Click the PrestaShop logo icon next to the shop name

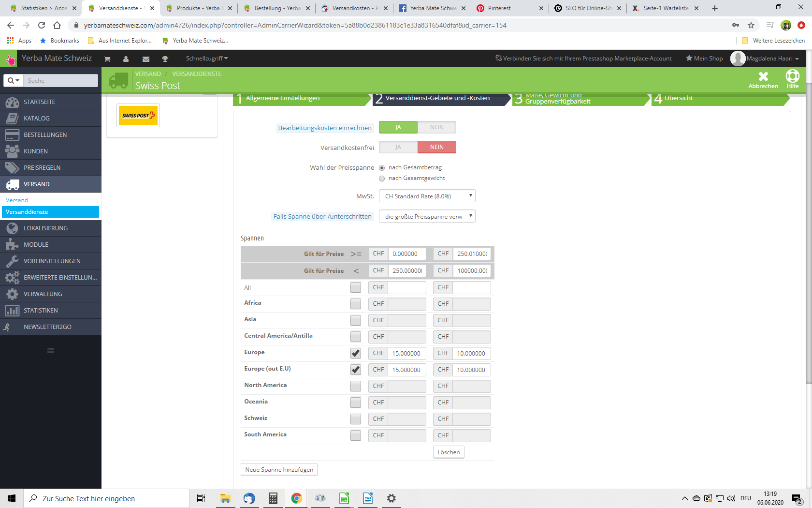(x=10, y=59)
